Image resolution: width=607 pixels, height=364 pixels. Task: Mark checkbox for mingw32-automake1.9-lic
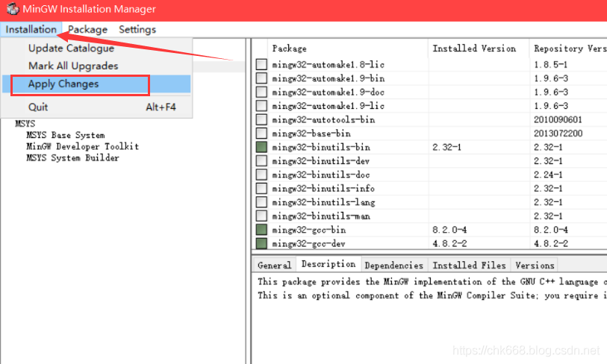point(261,106)
